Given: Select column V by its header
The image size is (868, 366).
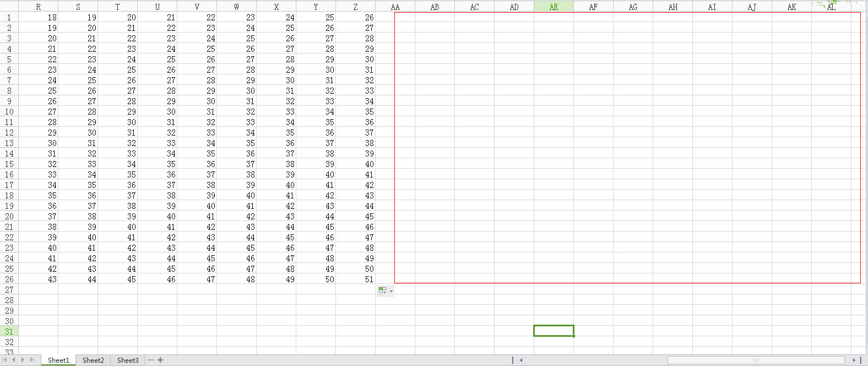Looking at the screenshot, I should [x=197, y=7].
